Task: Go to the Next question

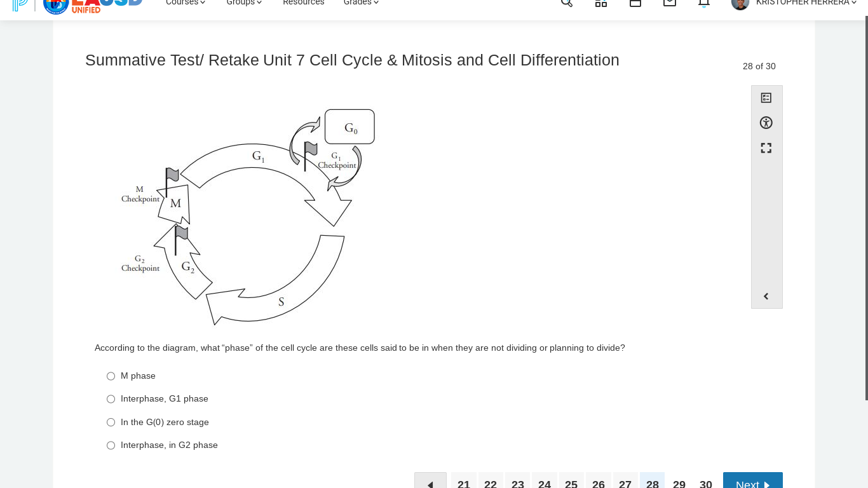Action: click(753, 481)
